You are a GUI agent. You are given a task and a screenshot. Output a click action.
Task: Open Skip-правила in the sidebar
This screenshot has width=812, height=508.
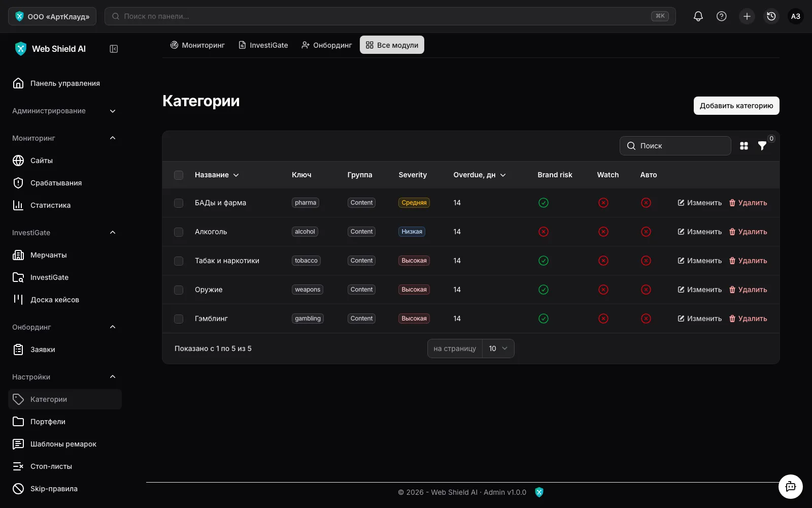[65, 489]
